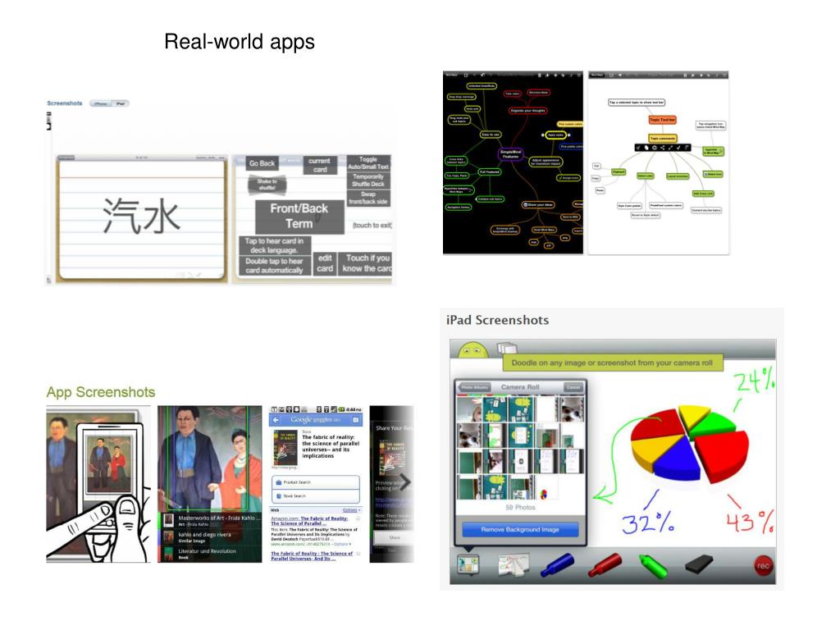Image resolution: width=840 pixels, height=630 pixels.
Task: Click the central SimpleMind Features node
Action: (510, 154)
